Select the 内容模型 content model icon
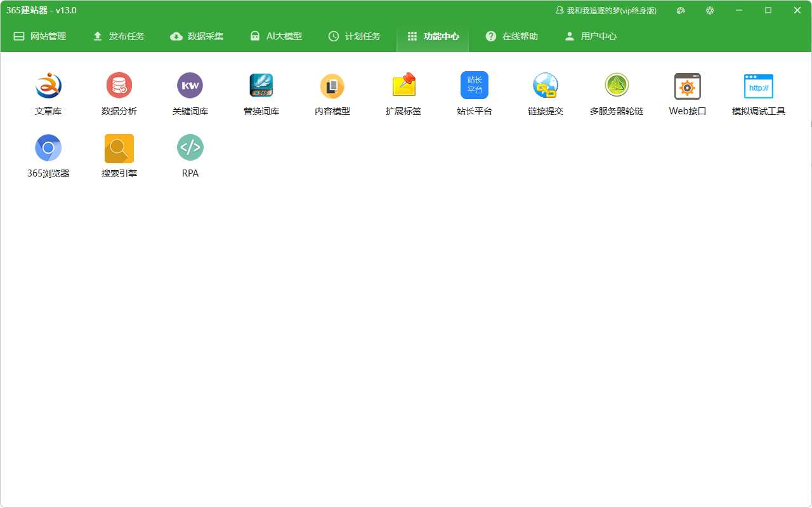Screen dimensions: 812x508 332,86
